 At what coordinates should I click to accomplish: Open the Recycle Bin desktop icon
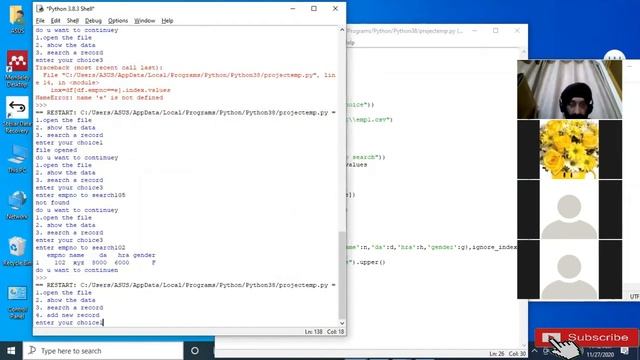pyautogui.click(x=17, y=251)
